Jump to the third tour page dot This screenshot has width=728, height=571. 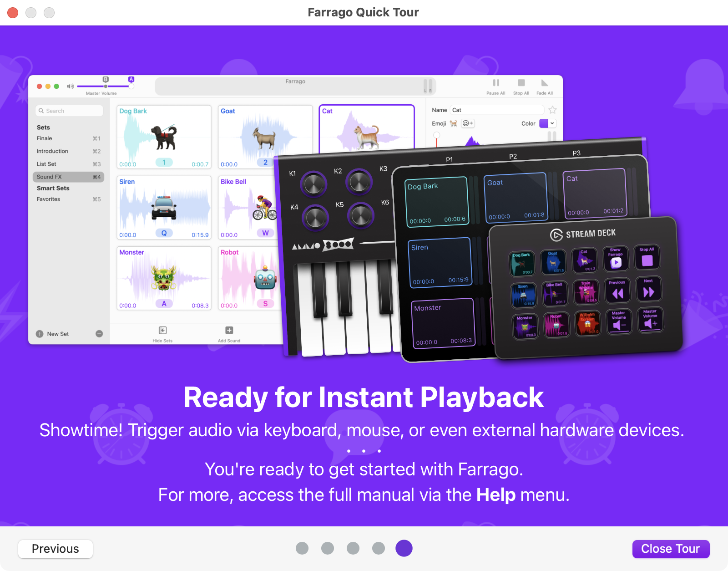pyautogui.click(x=353, y=548)
